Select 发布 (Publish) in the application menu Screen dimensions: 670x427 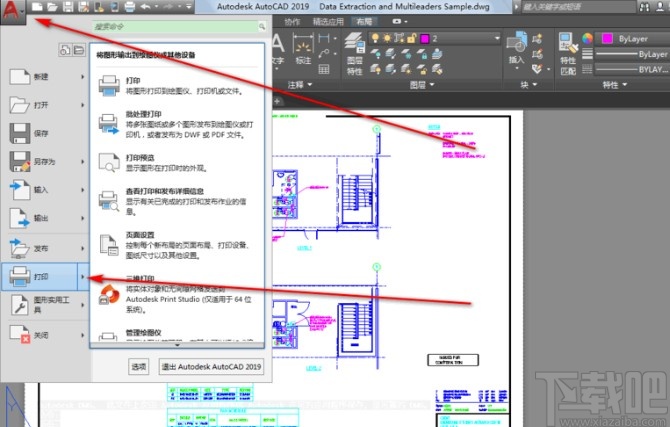click(x=47, y=248)
